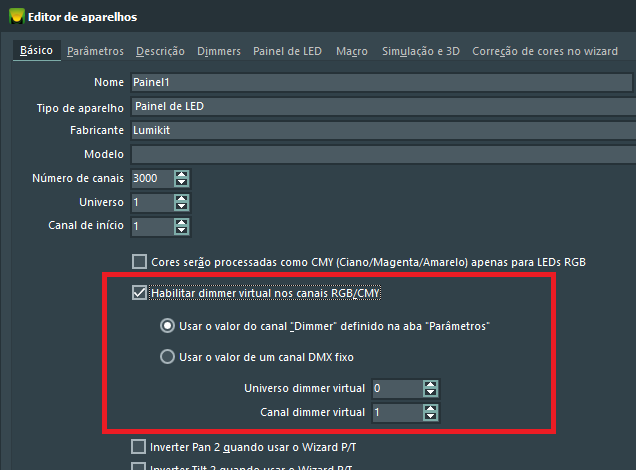The height and width of the screenshot is (470, 636).
Task: Switch to the Dimmers tab
Action: [218, 50]
